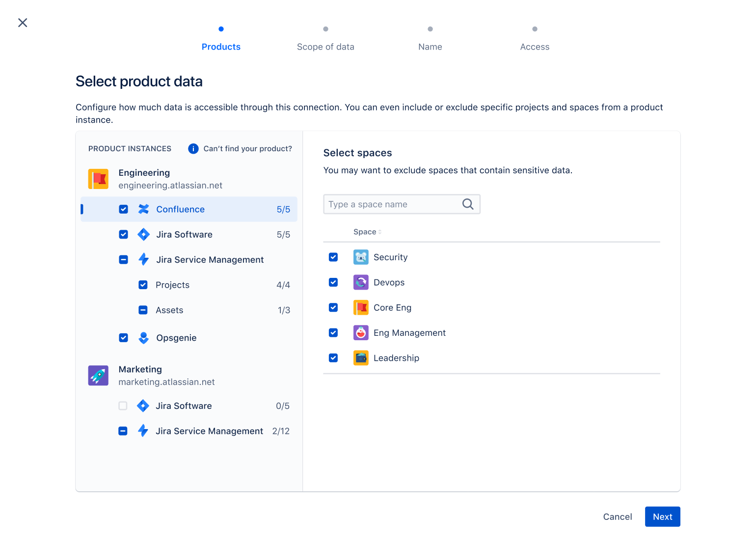Screen dimensions: 756x542
Task: Enable Jira Software under Marketing
Action: (x=123, y=406)
